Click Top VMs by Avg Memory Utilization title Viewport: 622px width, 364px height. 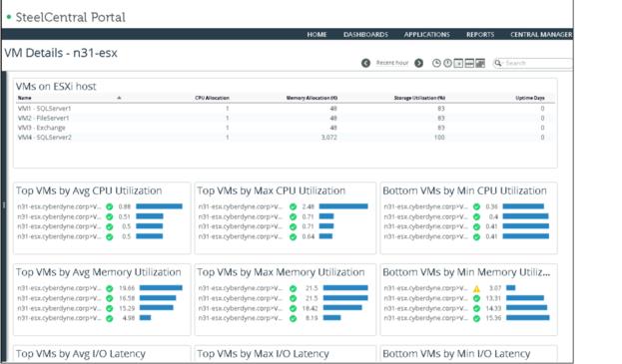pyautogui.click(x=99, y=272)
